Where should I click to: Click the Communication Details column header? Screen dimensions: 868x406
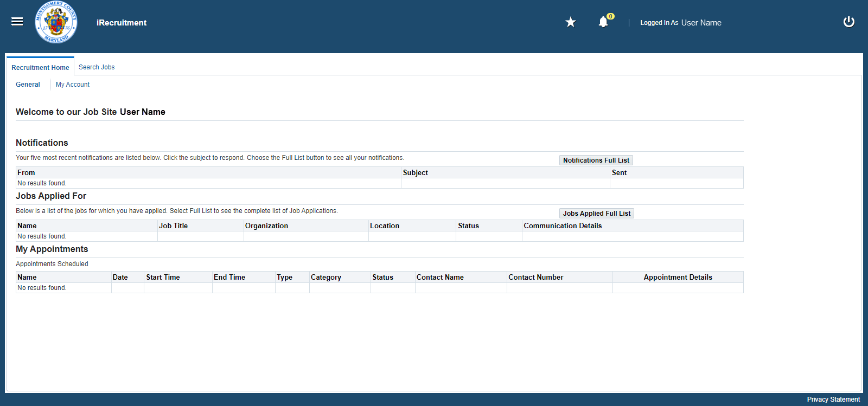[563, 226]
